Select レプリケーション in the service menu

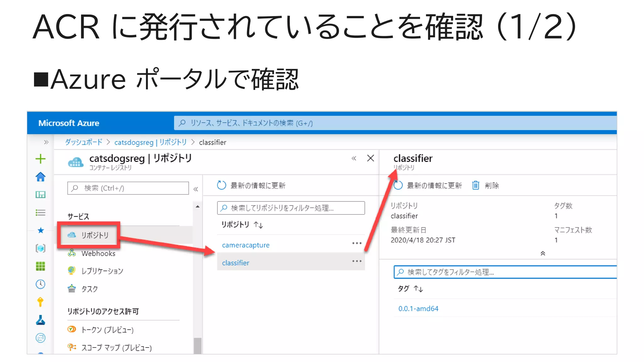tap(102, 271)
